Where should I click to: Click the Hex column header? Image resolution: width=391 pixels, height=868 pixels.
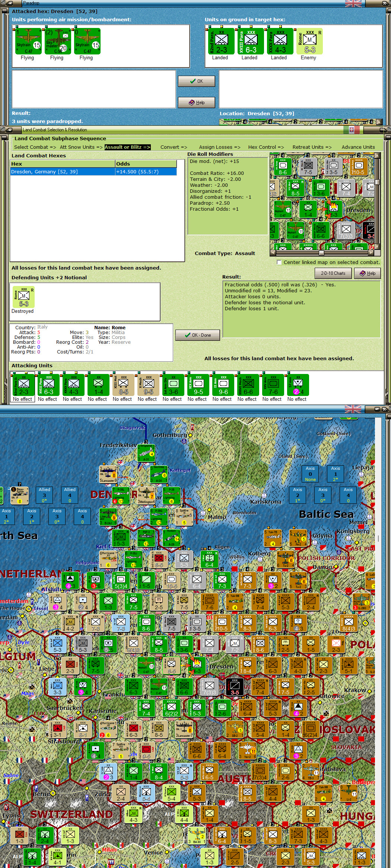point(63,164)
